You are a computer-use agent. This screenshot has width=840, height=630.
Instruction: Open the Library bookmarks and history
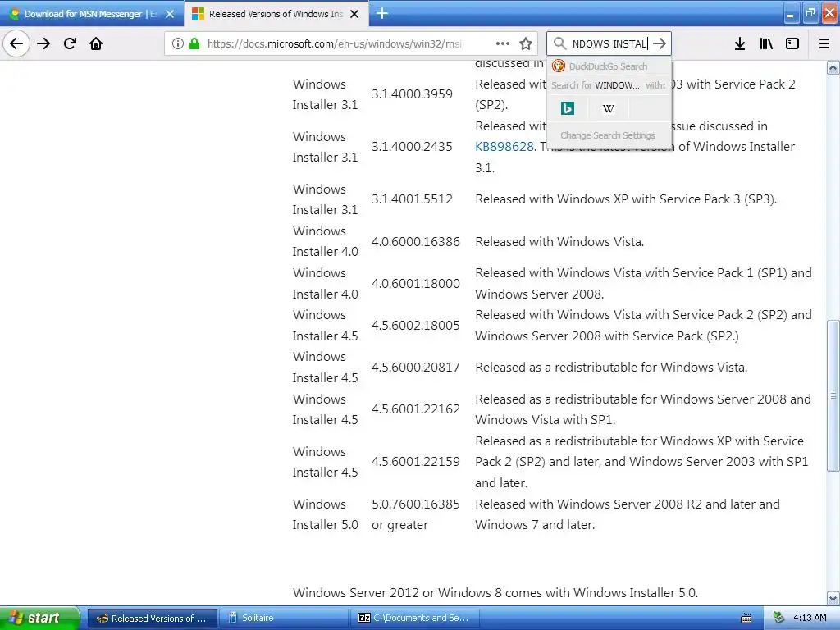coord(766,43)
